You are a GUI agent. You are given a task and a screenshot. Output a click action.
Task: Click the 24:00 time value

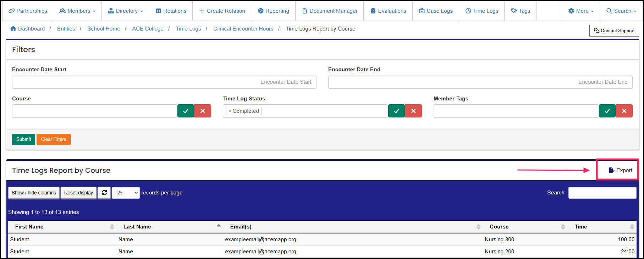click(x=627, y=252)
